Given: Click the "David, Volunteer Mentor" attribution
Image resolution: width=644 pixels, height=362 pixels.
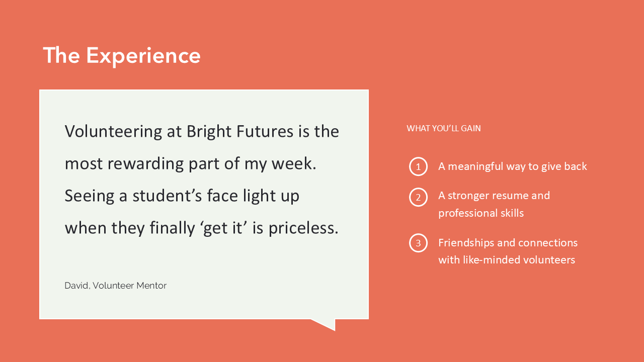Looking at the screenshot, I should [115, 286].
